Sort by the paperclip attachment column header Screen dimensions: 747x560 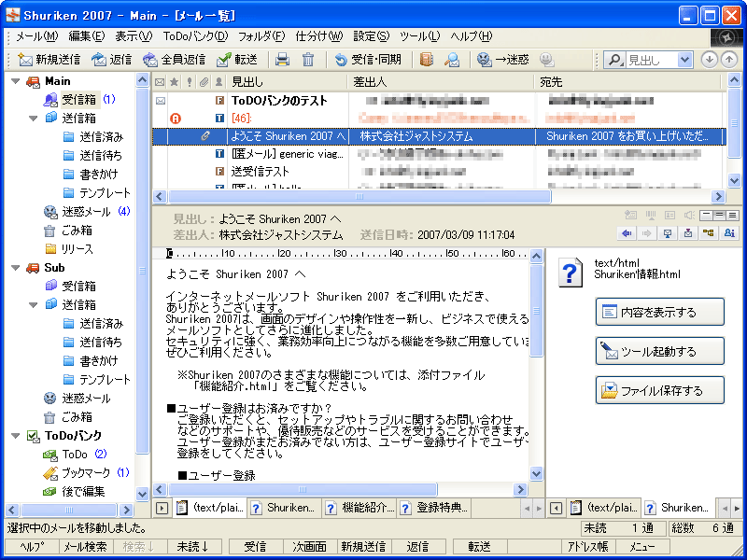click(x=204, y=82)
